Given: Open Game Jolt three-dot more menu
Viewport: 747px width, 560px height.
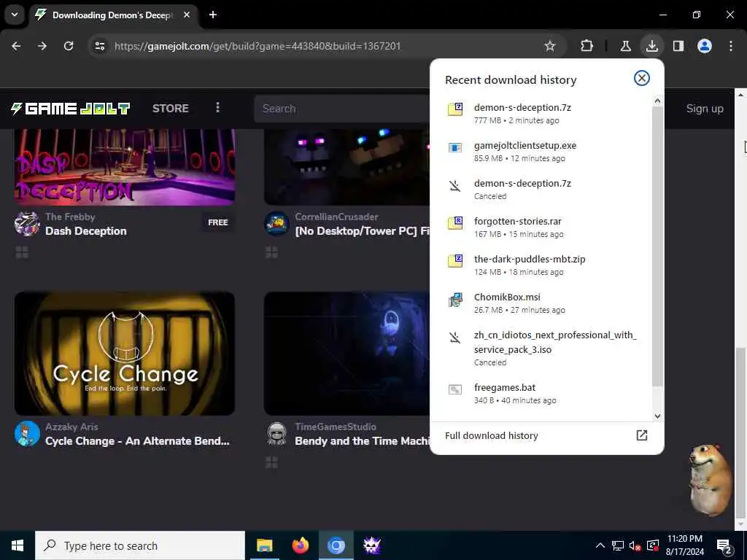Looking at the screenshot, I should pos(217,108).
